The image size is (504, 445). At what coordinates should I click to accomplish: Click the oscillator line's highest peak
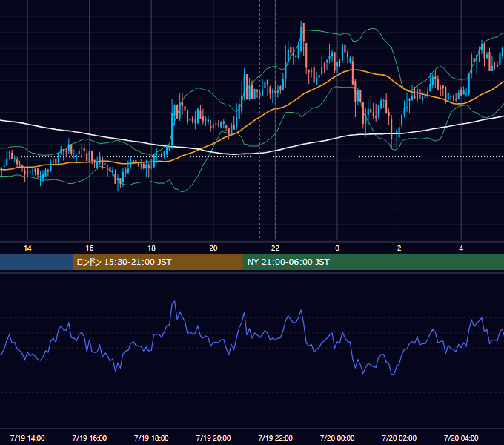click(174, 302)
